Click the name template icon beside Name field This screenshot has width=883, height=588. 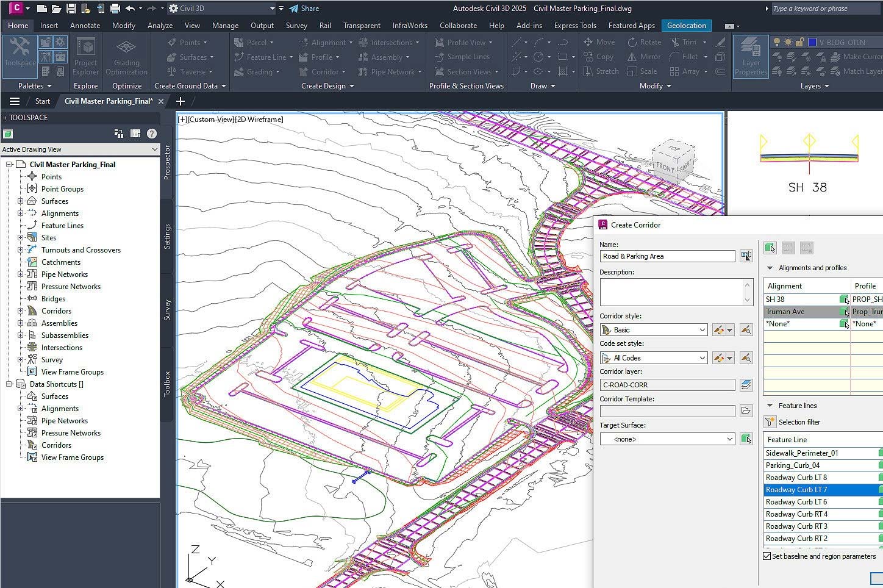click(746, 256)
